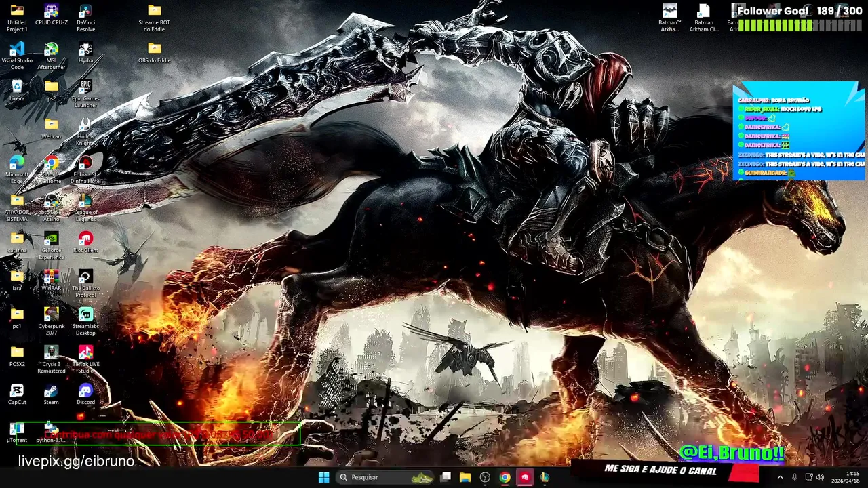Open the python-3.1 installer file
868x488 pixels.
point(52,432)
